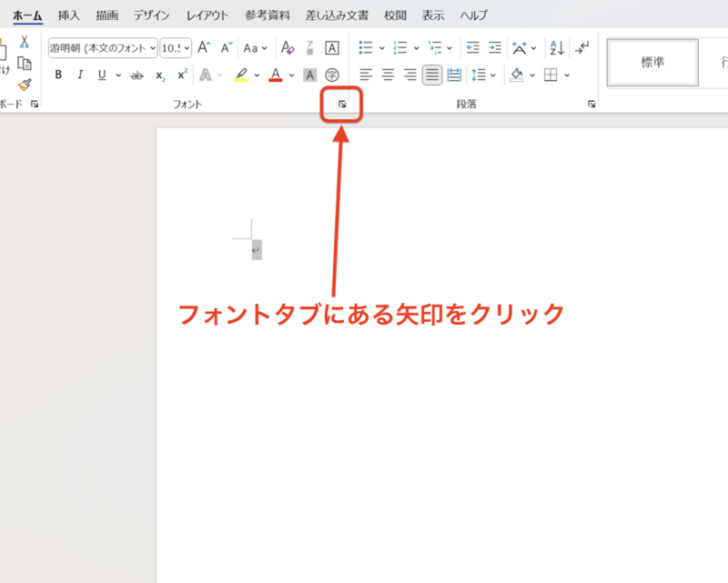Create a multilevel list
Viewport: 728px width, 583px height.
pyautogui.click(x=435, y=47)
